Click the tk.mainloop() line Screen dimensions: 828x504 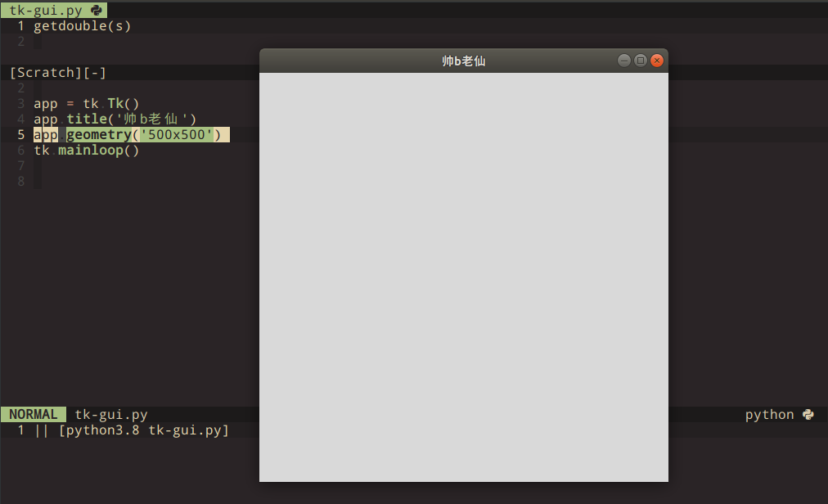tap(87, 151)
